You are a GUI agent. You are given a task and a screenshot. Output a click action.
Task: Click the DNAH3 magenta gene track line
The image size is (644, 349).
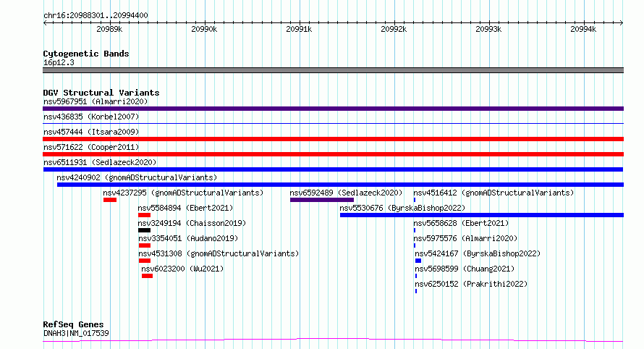pyautogui.click(x=333, y=340)
